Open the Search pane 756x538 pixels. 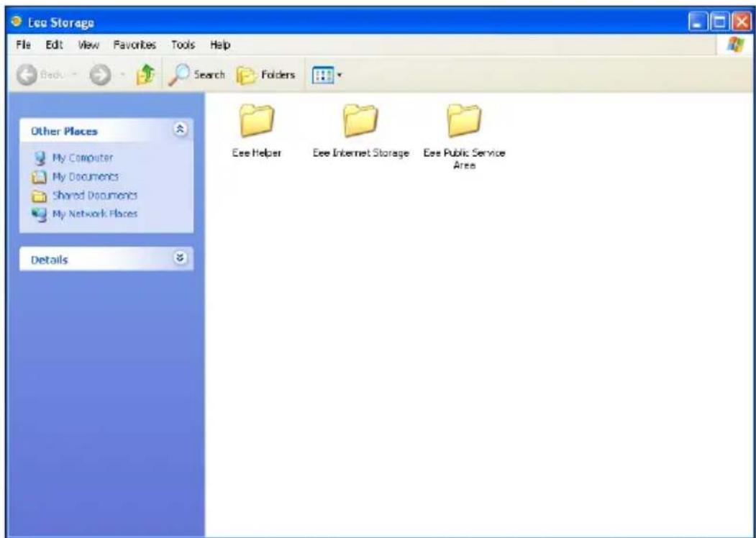(196, 76)
